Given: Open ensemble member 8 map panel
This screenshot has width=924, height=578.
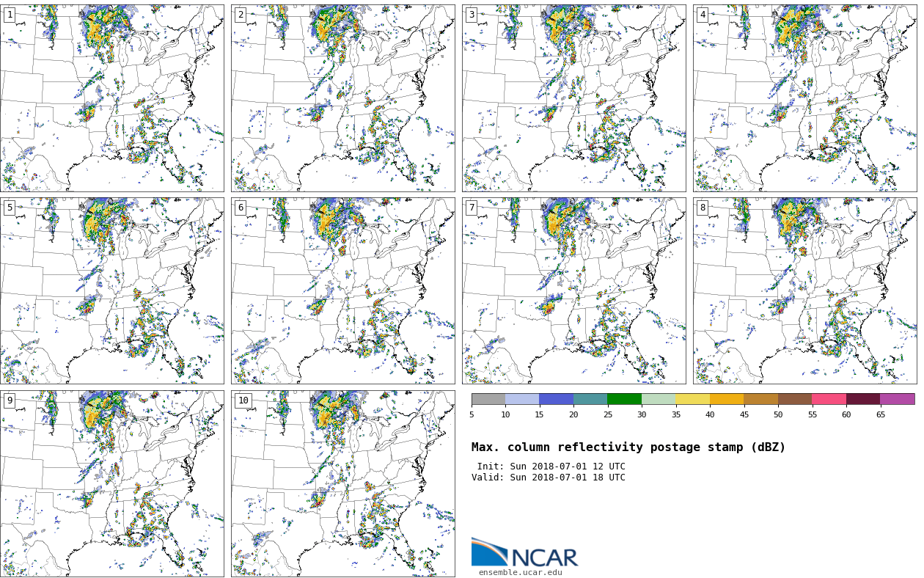Looking at the screenshot, I should [x=804, y=290].
